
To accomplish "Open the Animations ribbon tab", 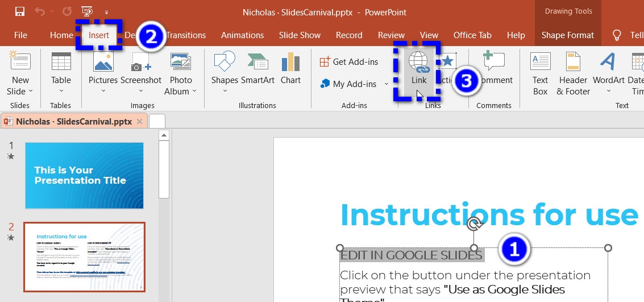I will click(x=242, y=35).
